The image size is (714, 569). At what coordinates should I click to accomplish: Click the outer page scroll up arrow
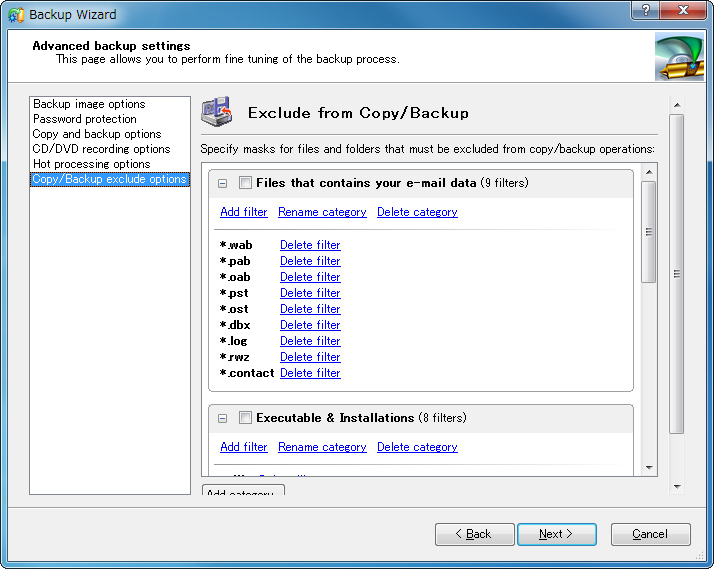coord(677,105)
